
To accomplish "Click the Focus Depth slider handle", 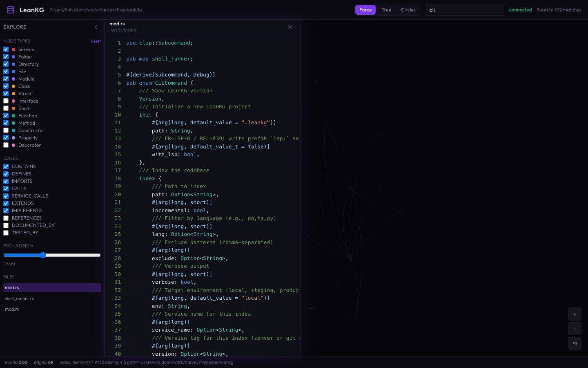I will (43, 255).
